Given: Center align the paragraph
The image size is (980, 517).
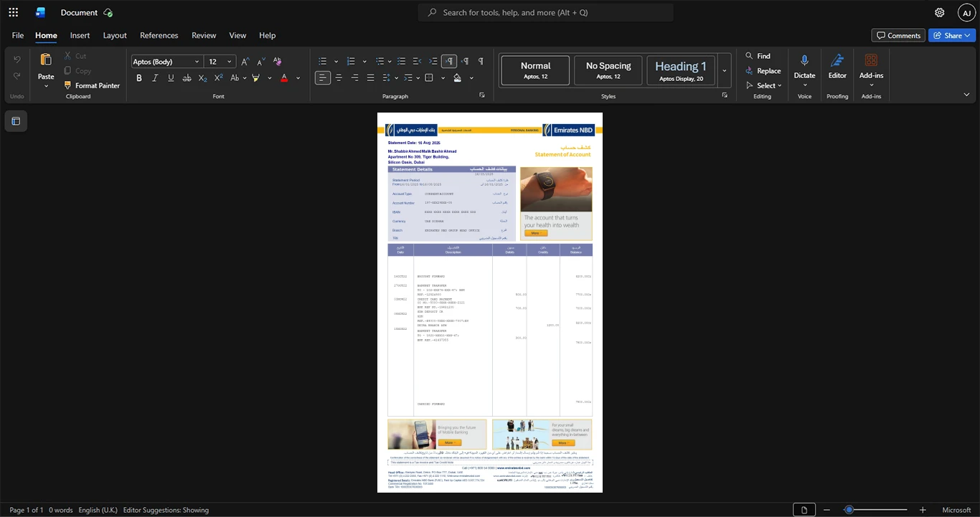Looking at the screenshot, I should tap(339, 77).
